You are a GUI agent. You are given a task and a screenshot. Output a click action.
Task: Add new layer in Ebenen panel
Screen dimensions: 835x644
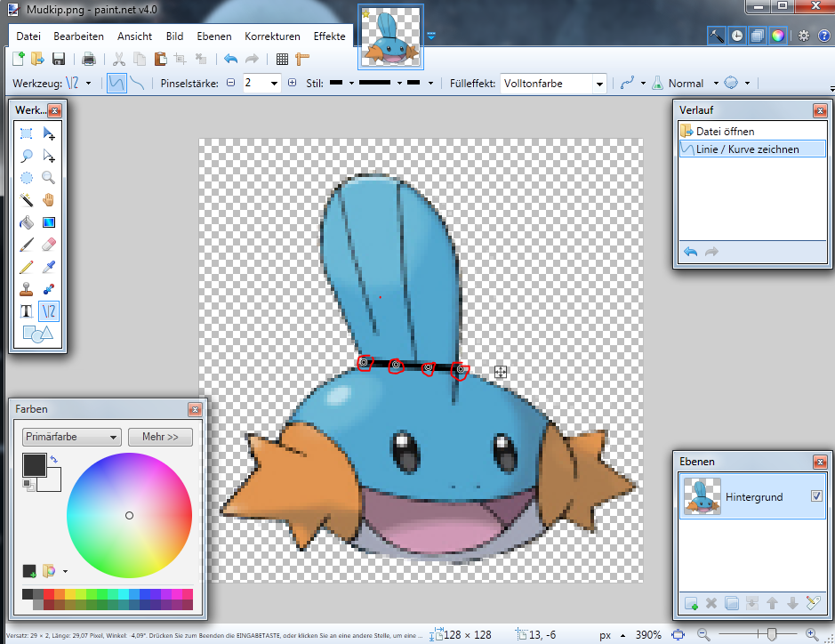click(x=691, y=603)
